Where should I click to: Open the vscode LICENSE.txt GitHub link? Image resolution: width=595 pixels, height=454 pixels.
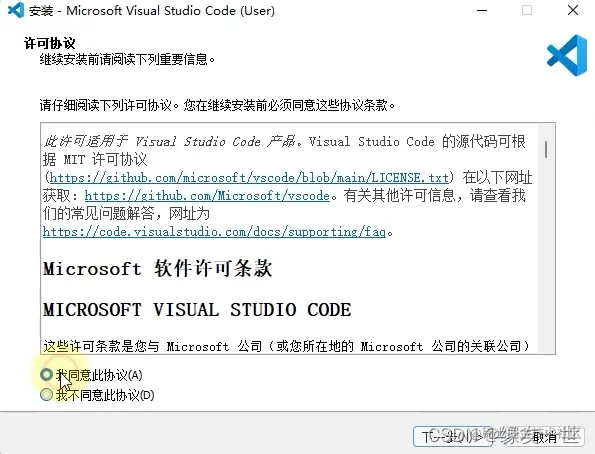[249, 177]
